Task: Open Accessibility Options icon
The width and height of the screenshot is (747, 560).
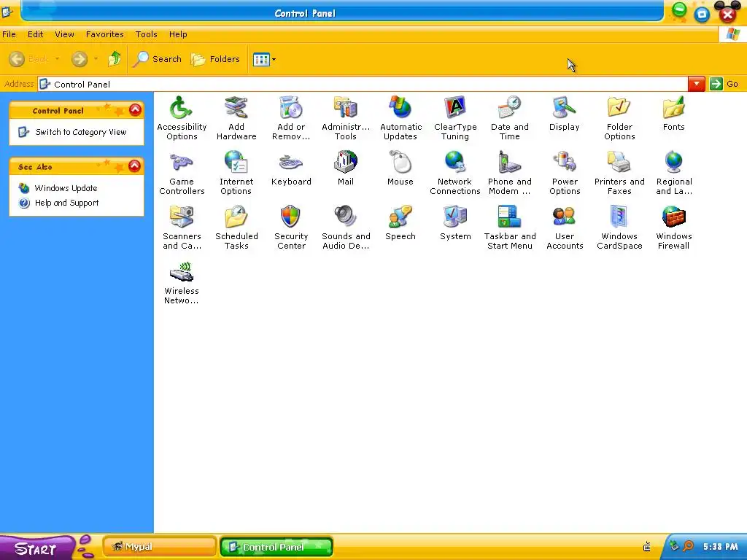Action: pos(182,118)
